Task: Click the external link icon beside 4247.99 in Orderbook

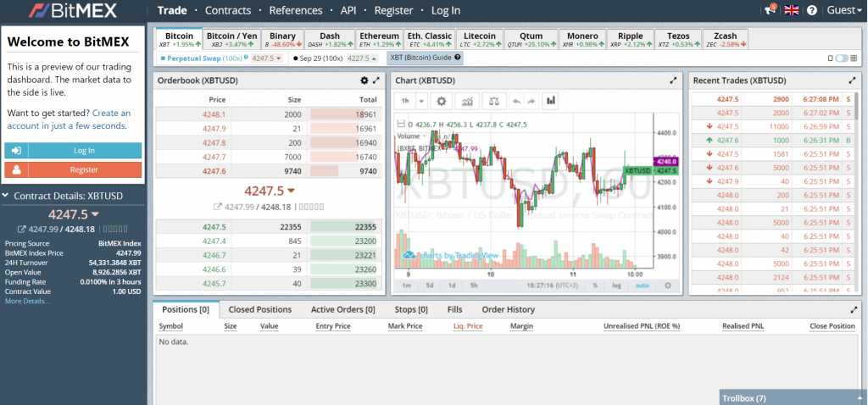Action: 218,207
